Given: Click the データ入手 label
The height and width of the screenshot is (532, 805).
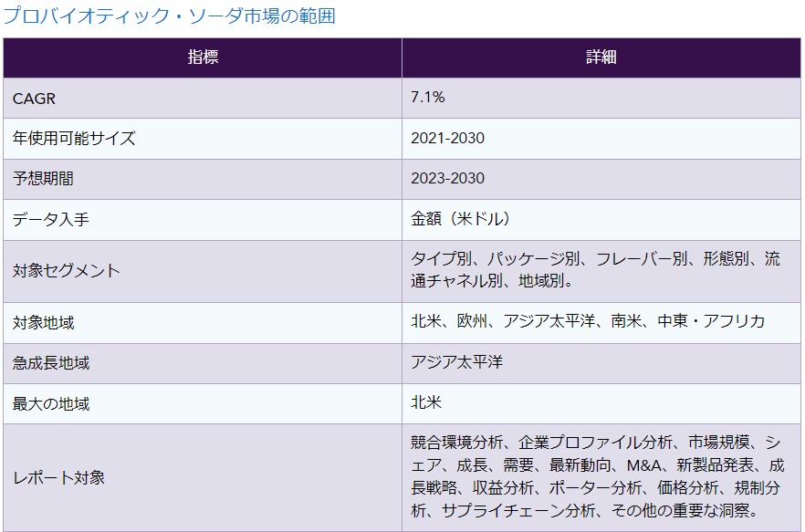Looking at the screenshot, I should pos(51,220).
